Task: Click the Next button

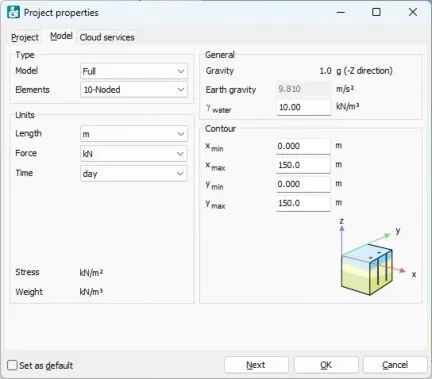Action: [x=256, y=365]
